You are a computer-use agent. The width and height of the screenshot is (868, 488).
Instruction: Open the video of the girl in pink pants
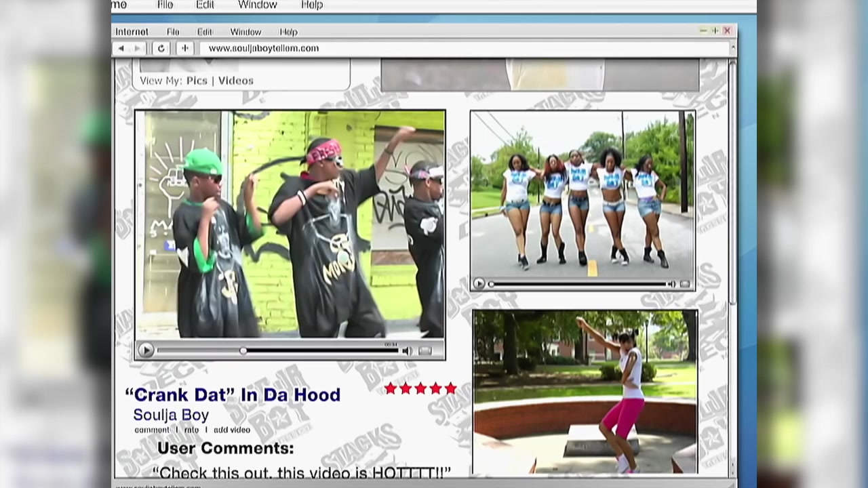point(585,392)
